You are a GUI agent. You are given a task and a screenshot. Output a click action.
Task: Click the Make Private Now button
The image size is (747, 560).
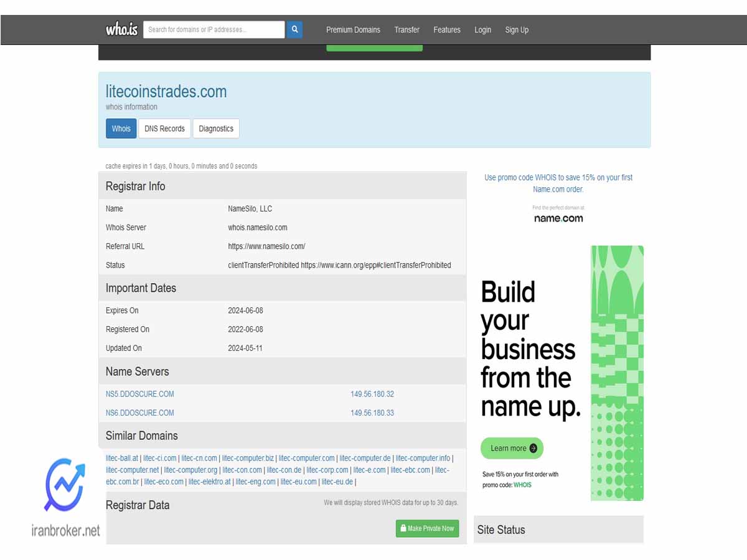pyautogui.click(x=427, y=528)
